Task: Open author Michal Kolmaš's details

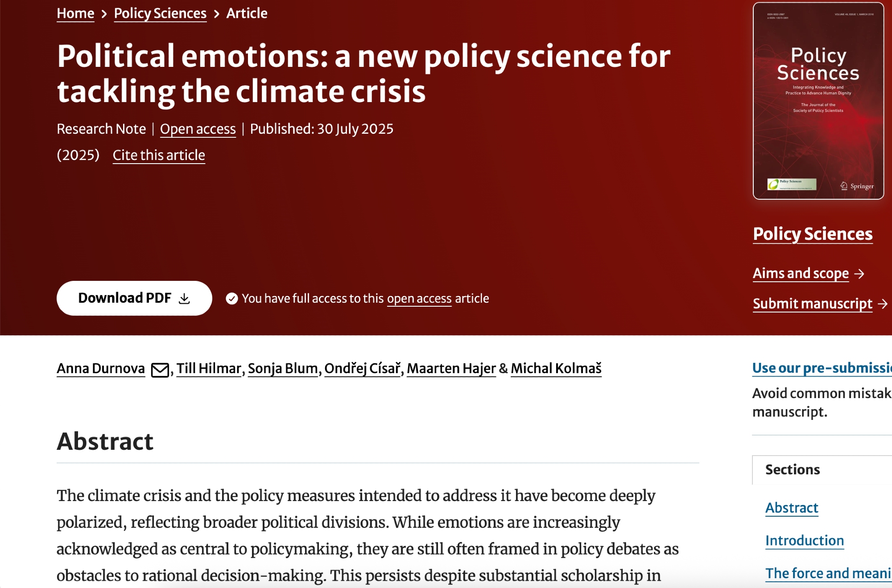Action: tap(556, 369)
